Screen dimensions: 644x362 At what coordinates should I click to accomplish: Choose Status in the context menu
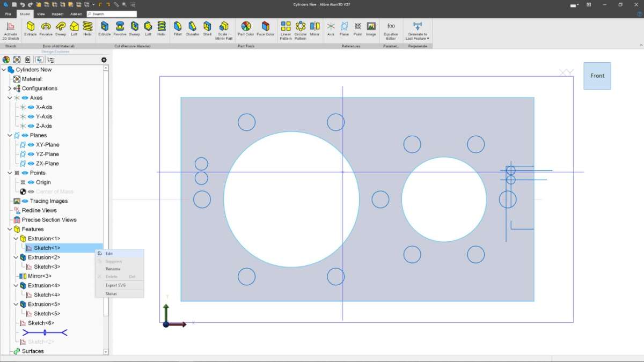pyautogui.click(x=120, y=293)
